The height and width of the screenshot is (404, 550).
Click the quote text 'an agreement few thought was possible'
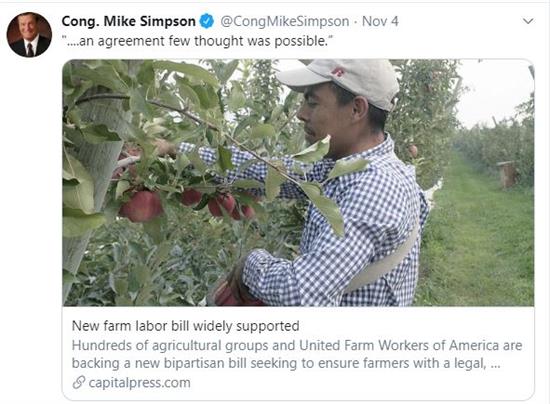(x=196, y=41)
